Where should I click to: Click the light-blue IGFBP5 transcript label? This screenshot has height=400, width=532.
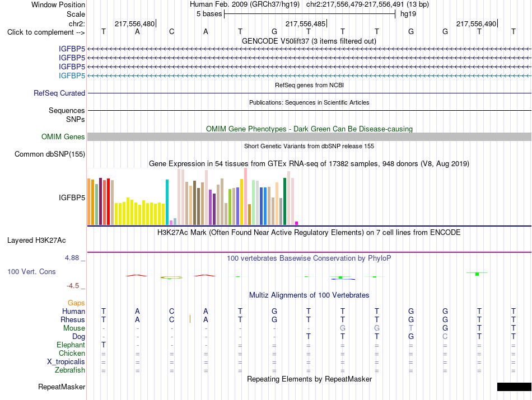click(72, 76)
